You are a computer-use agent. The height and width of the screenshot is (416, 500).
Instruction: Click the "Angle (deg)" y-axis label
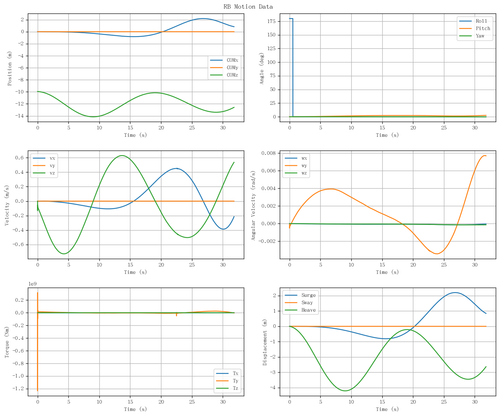pyautogui.click(x=262, y=68)
